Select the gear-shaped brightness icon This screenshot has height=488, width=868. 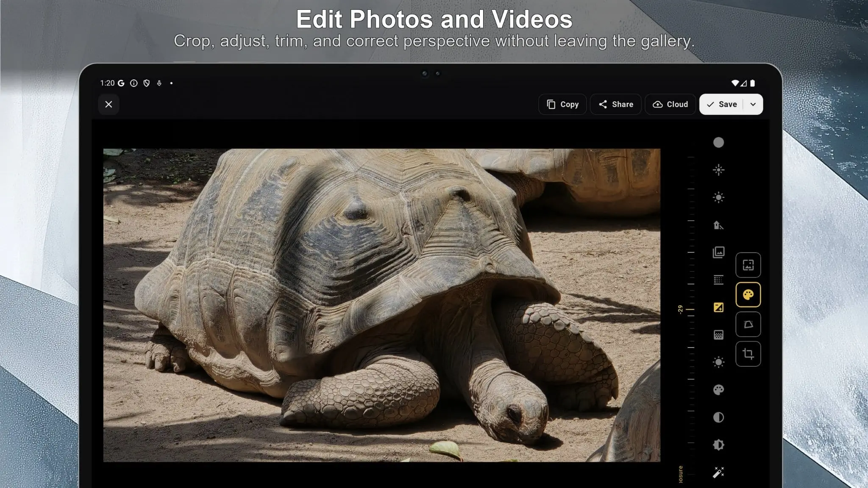pyautogui.click(x=718, y=445)
